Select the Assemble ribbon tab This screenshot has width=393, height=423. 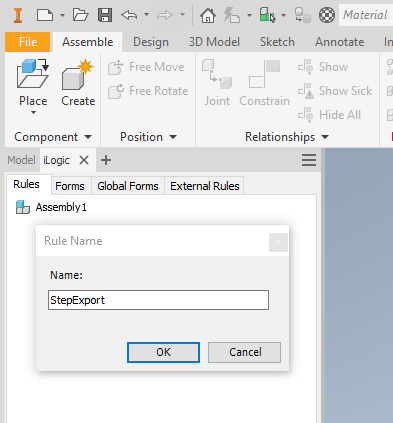coord(88,42)
